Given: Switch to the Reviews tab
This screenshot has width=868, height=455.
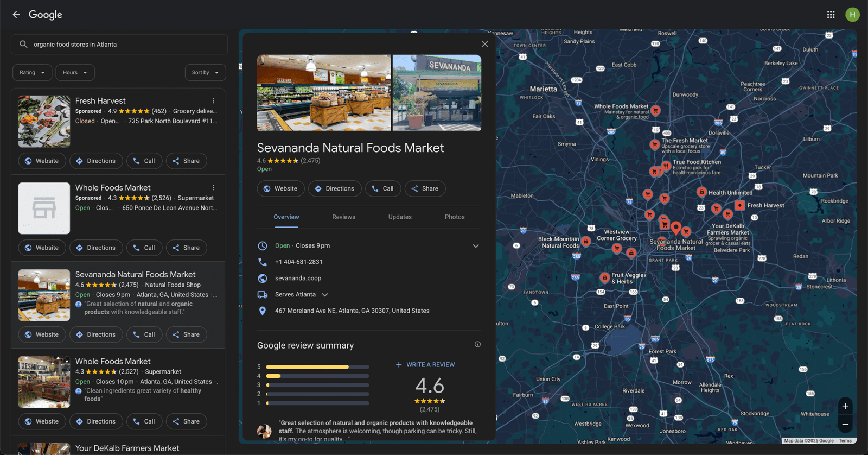Looking at the screenshot, I should pos(343,217).
